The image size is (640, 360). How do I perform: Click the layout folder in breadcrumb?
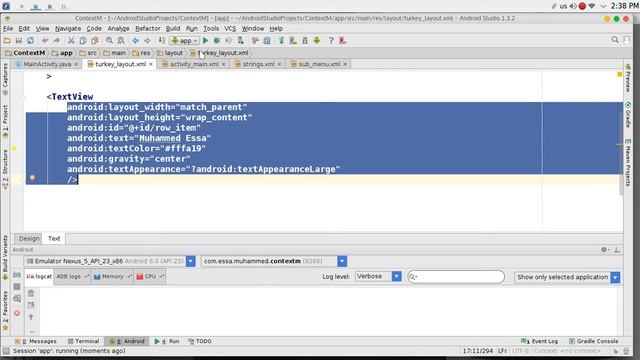point(170,53)
